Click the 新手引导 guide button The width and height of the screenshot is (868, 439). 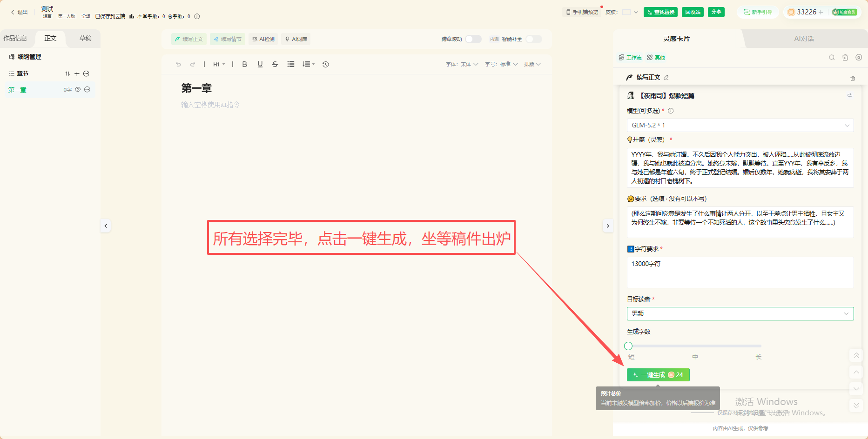click(x=758, y=12)
